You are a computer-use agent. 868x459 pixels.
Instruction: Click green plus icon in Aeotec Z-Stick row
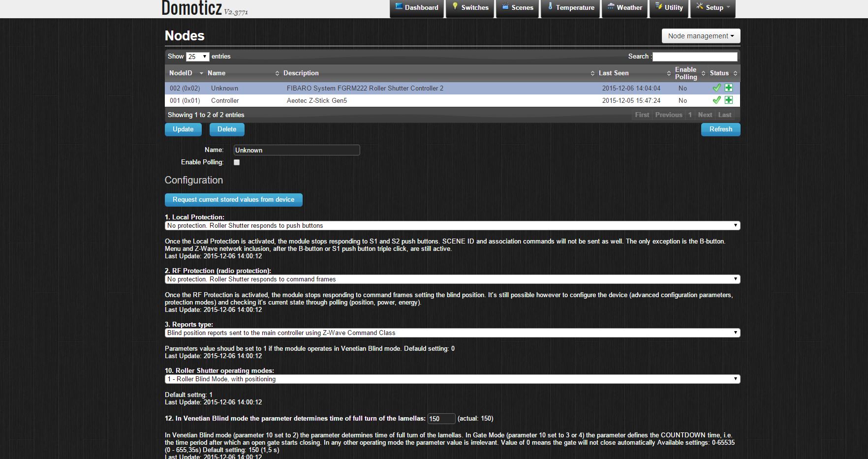(729, 100)
